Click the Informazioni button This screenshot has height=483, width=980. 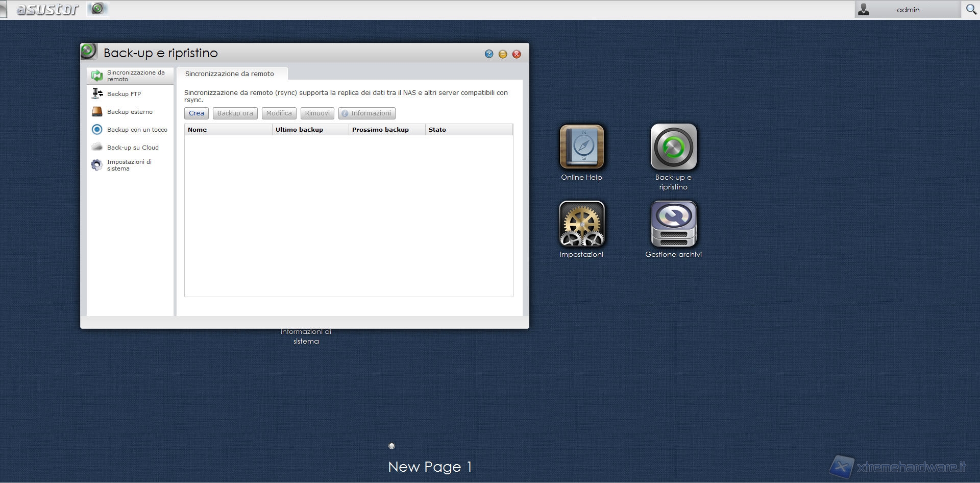366,113
